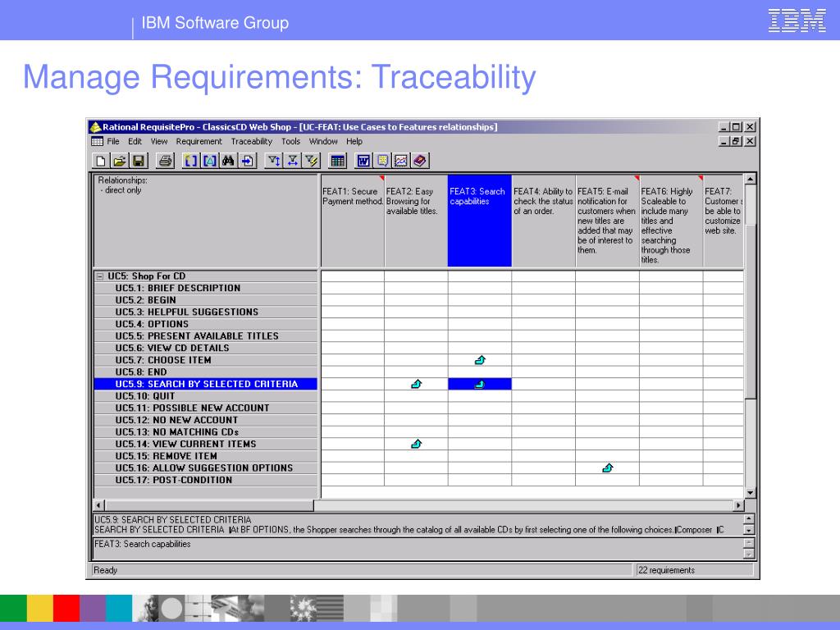Select row UC5.13: NO MATCHING CDs
Image resolution: width=840 pixels, height=630 pixels.
coord(206,431)
